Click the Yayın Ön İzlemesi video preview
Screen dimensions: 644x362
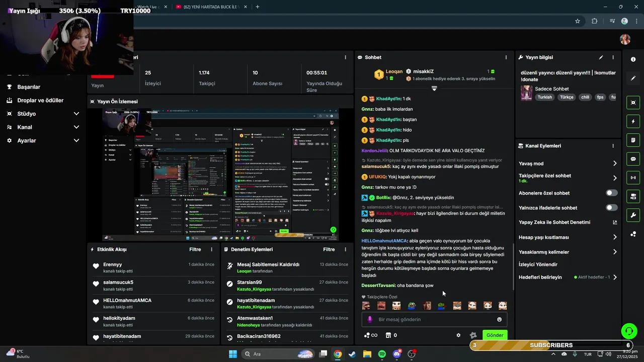pos(220,174)
